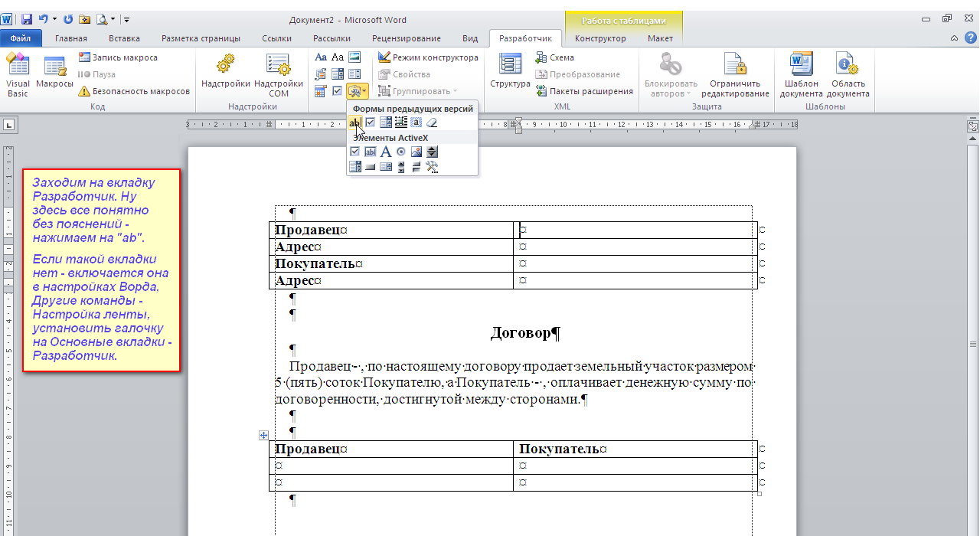Click Ограничить редактирование
This screenshot has width=980, height=536.
click(735, 75)
